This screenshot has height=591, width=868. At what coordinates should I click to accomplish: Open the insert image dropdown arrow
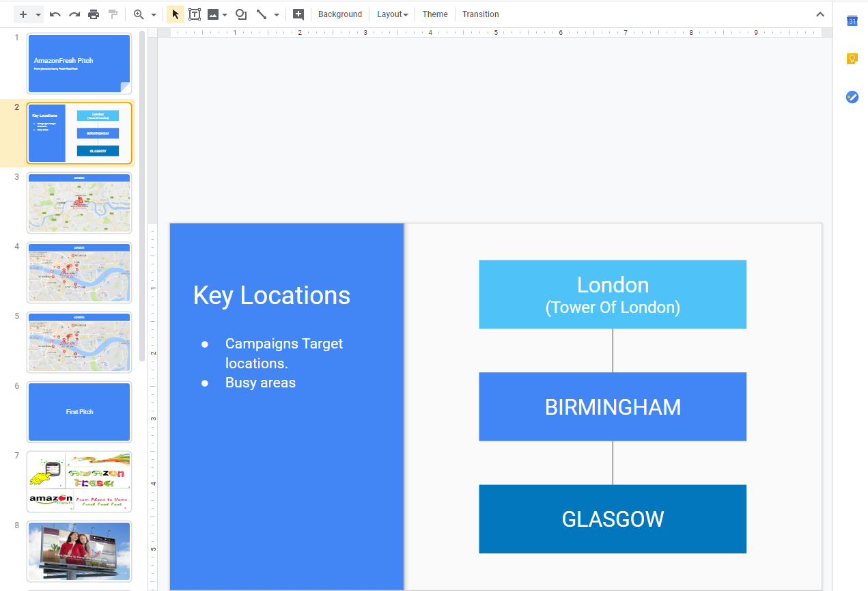tap(225, 14)
